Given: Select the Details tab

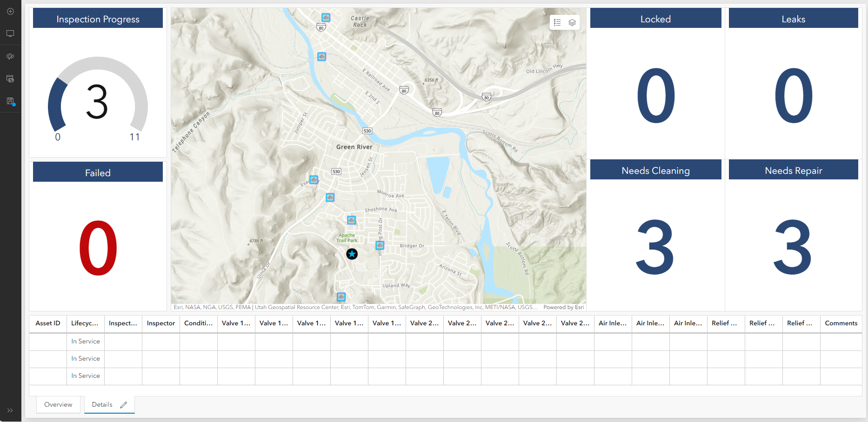Looking at the screenshot, I should point(101,404).
